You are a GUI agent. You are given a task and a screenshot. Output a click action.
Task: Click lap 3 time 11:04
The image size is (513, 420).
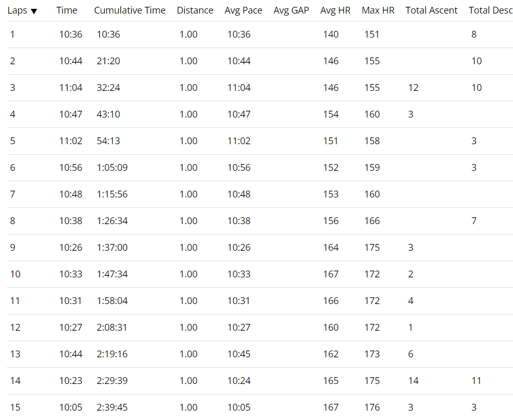[x=71, y=88]
